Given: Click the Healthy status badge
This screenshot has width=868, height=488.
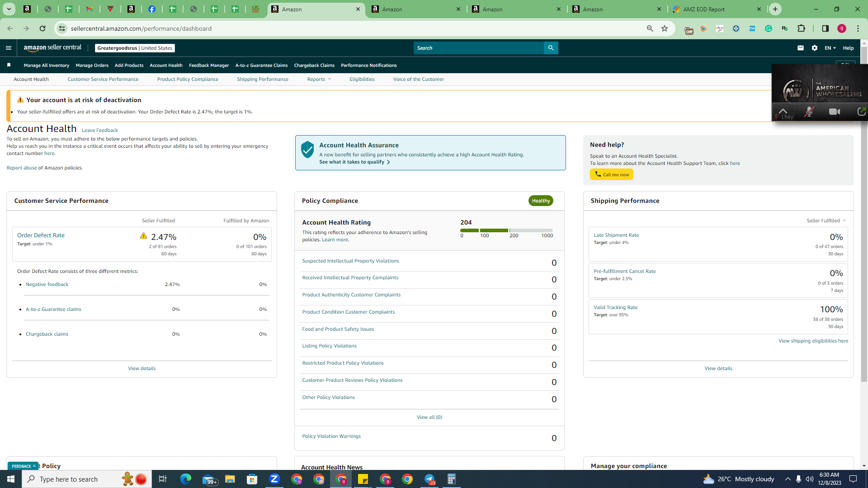Looking at the screenshot, I should 541,201.
